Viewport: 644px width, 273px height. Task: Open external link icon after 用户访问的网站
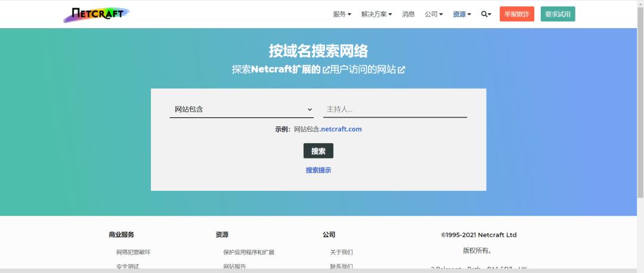coord(401,70)
